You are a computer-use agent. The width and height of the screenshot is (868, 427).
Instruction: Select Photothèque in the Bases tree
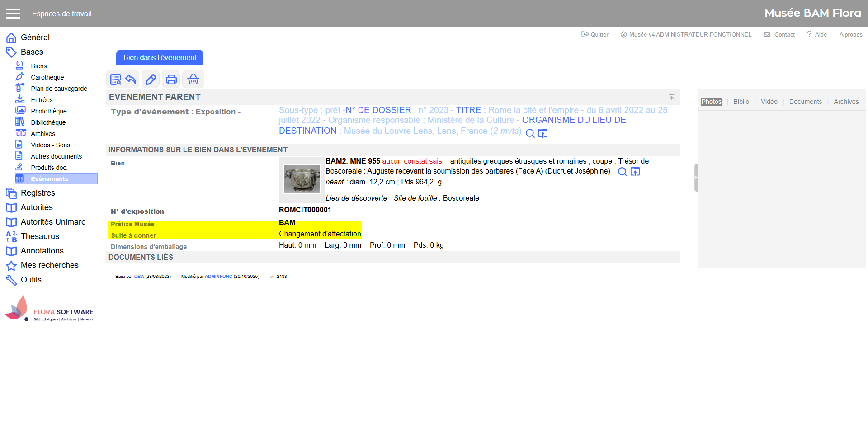49,111
